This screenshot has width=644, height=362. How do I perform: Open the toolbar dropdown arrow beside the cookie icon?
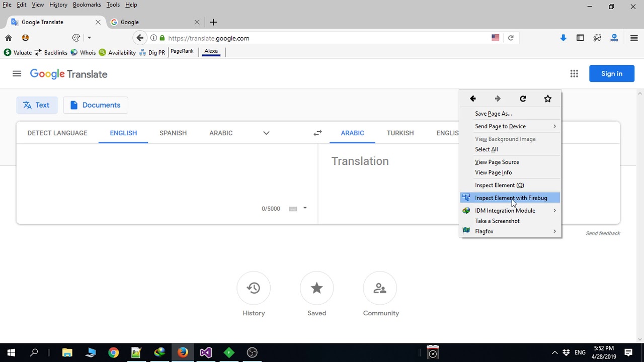tap(89, 38)
